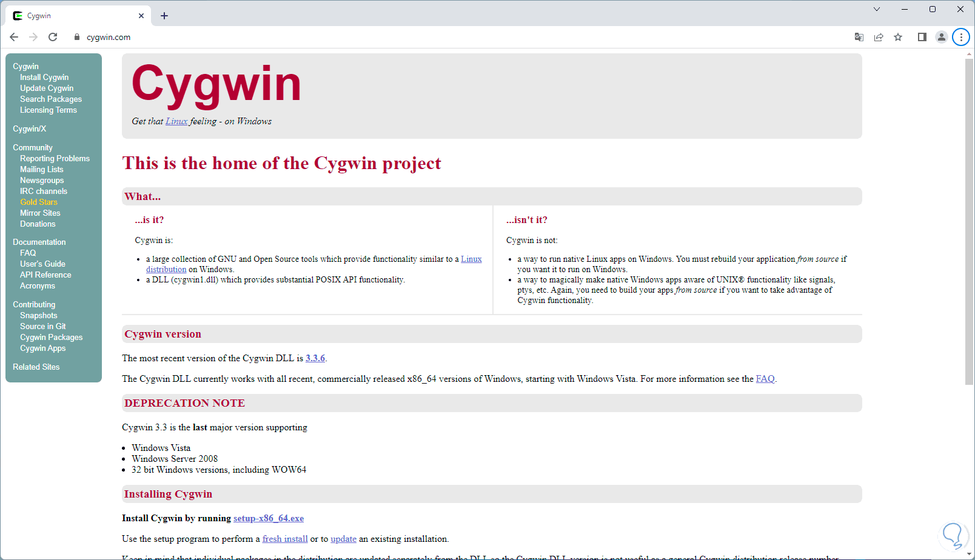
Task: Open the Chrome three-dot menu
Action: coord(961,37)
